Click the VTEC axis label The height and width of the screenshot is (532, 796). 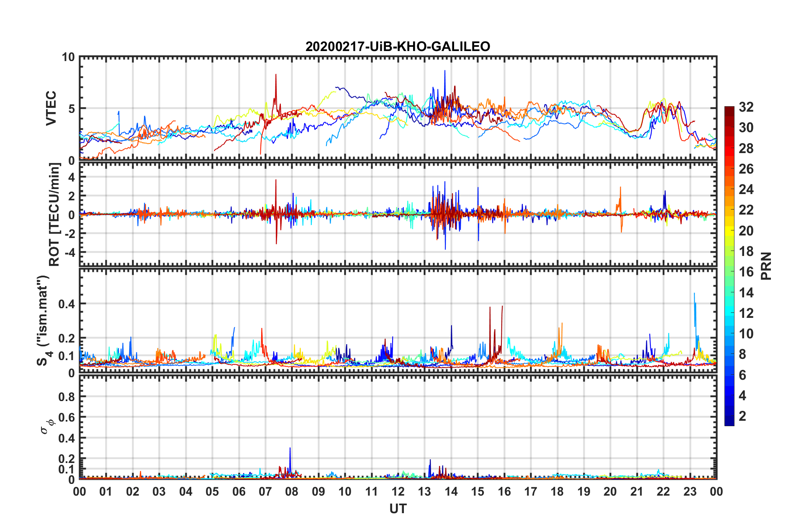(51, 108)
